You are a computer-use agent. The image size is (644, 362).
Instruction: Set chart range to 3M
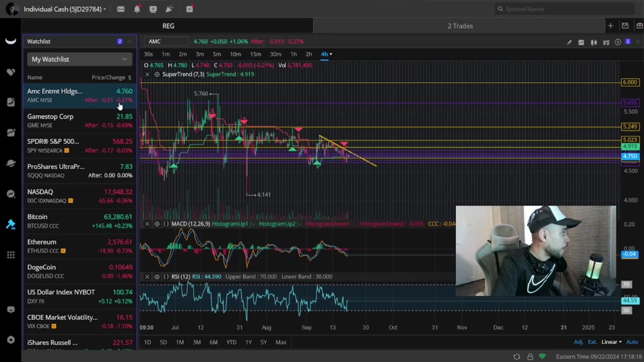point(197,342)
